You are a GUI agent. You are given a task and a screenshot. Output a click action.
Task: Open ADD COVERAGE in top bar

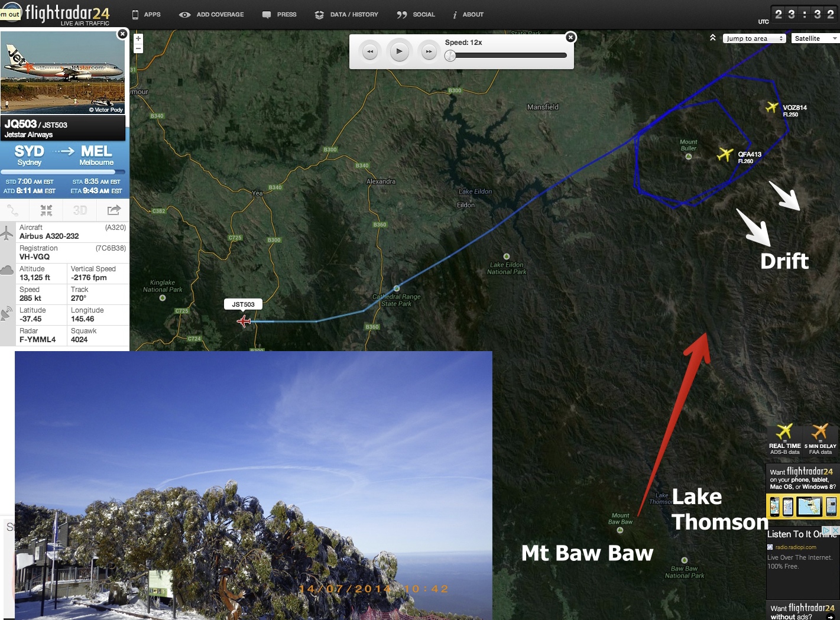tap(211, 14)
